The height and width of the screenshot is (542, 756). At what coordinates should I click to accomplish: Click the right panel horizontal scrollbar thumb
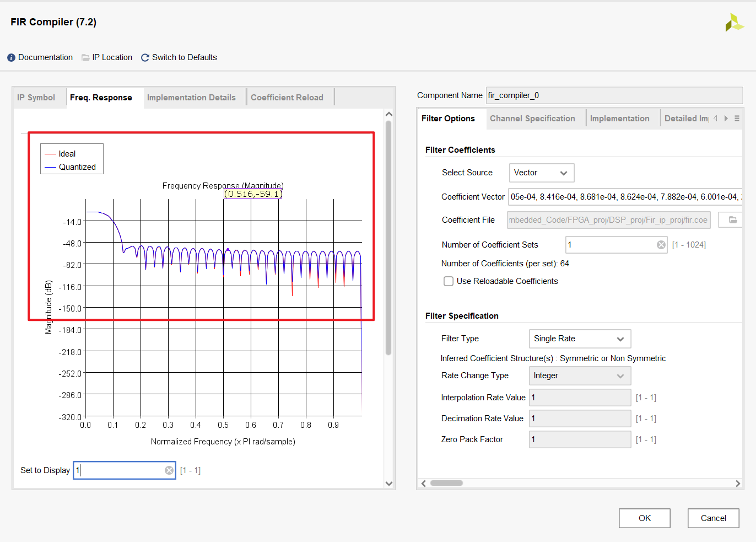pyautogui.click(x=446, y=483)
